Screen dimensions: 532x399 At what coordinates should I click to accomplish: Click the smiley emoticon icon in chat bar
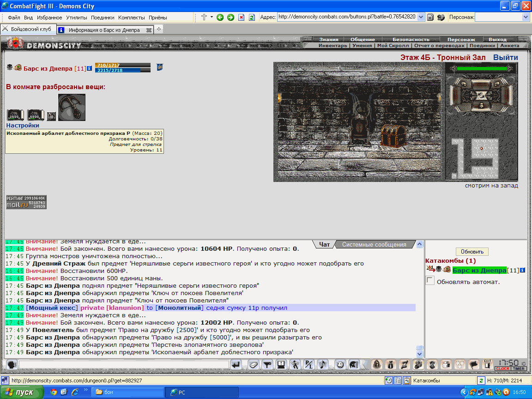tap(339, 365)
